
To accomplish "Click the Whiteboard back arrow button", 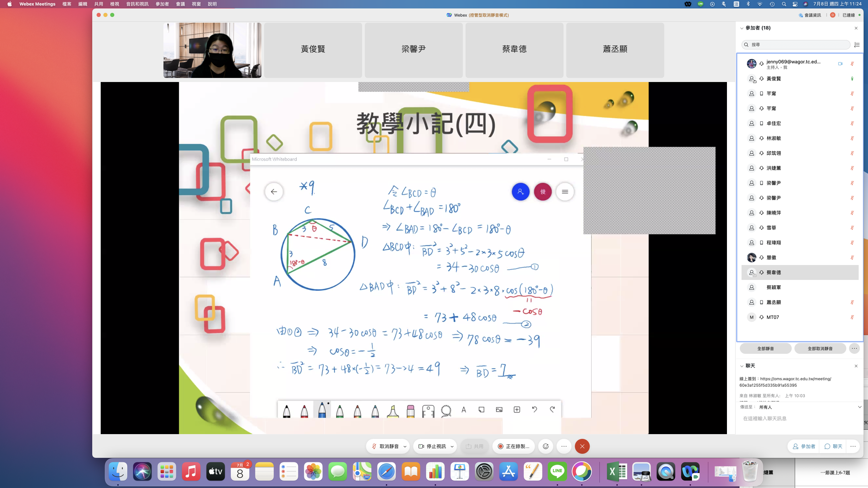I will 274,192.
